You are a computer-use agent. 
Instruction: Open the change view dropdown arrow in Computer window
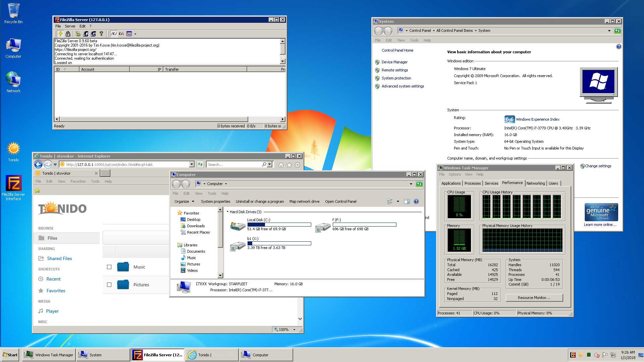click(398, 201)
